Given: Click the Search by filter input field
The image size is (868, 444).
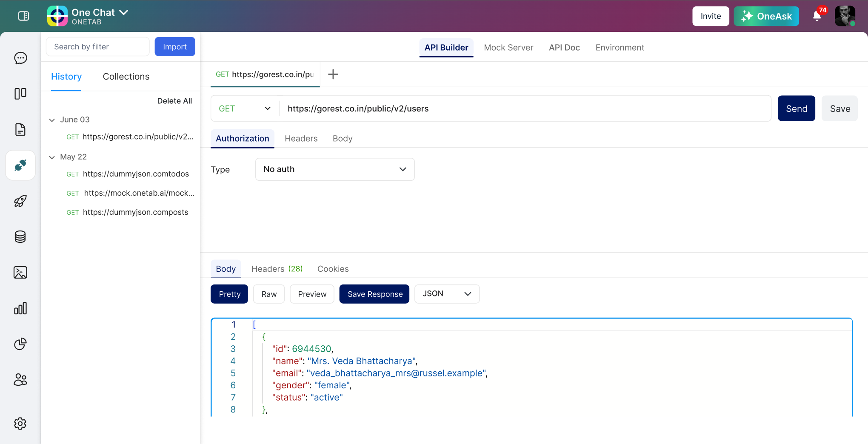Looking at the screenshot, I should (x=97, y=46).
